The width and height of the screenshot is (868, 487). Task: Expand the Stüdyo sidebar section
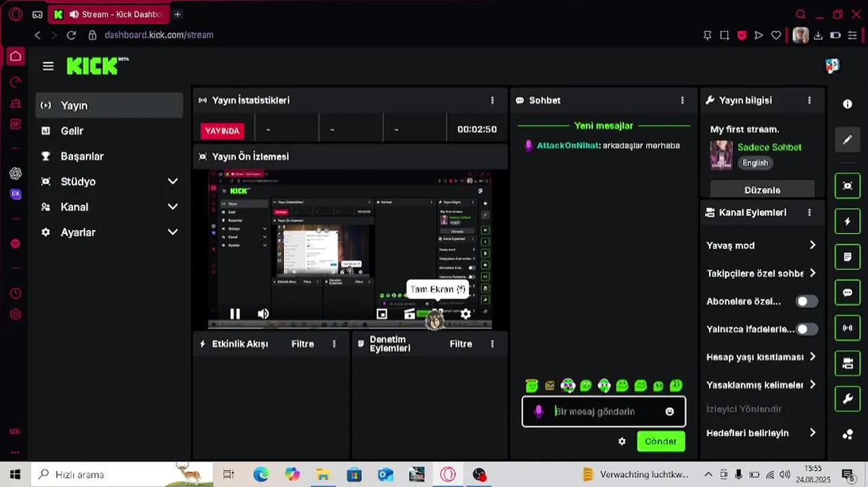[109, 181]
